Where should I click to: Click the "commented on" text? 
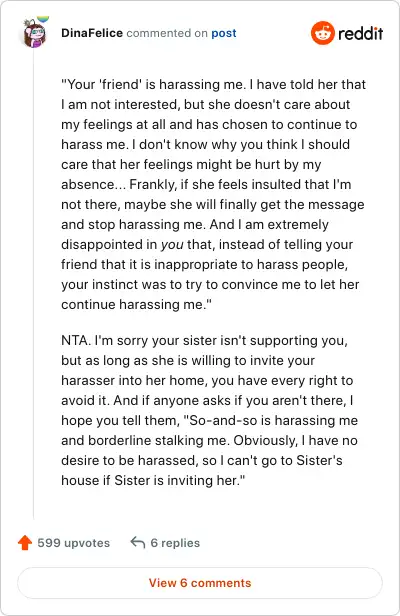click(x=167, y=33)
